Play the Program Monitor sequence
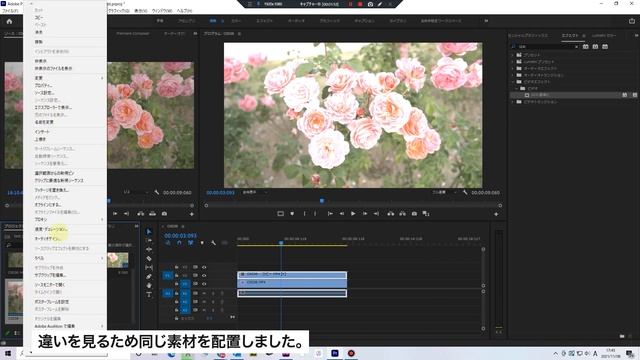 point(353,213)
